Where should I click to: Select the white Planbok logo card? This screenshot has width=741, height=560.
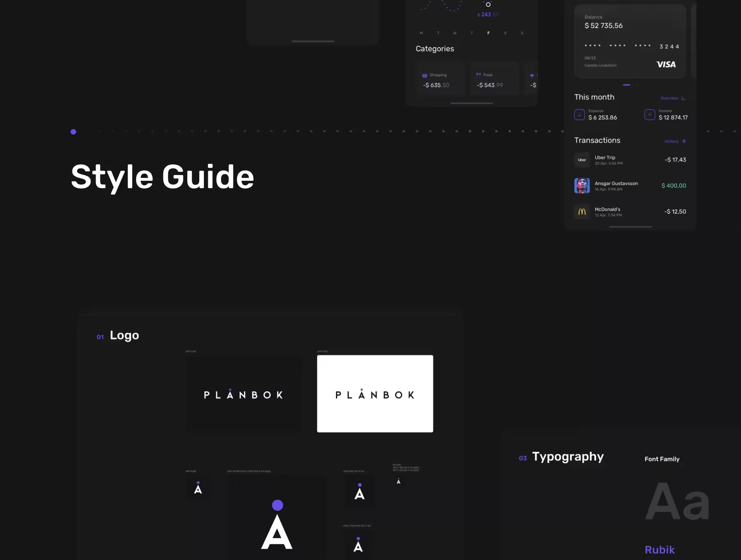(375, 394)
